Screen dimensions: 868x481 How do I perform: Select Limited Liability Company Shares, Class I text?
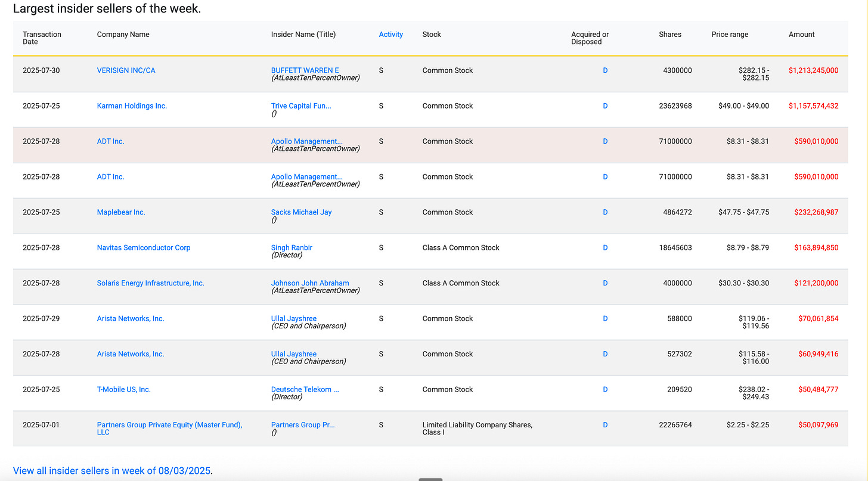(x=478, y=429)
